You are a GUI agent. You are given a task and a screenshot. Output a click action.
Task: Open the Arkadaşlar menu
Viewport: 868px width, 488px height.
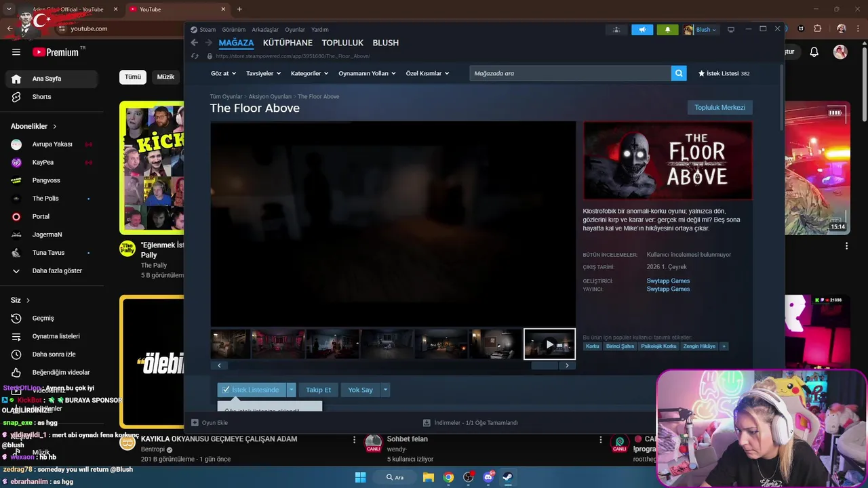(x=265, y=30)
